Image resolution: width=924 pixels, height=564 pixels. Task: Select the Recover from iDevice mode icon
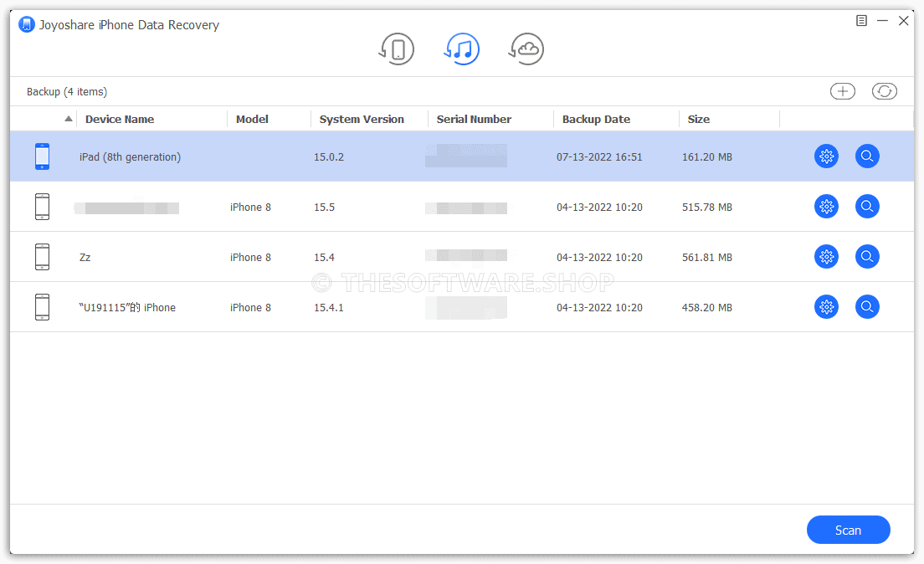click(397, 49)
